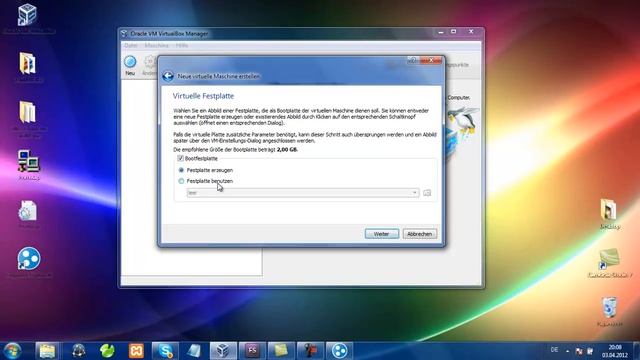Close the new virtual machine wizard dialog
640x360 pixels.
431,60
